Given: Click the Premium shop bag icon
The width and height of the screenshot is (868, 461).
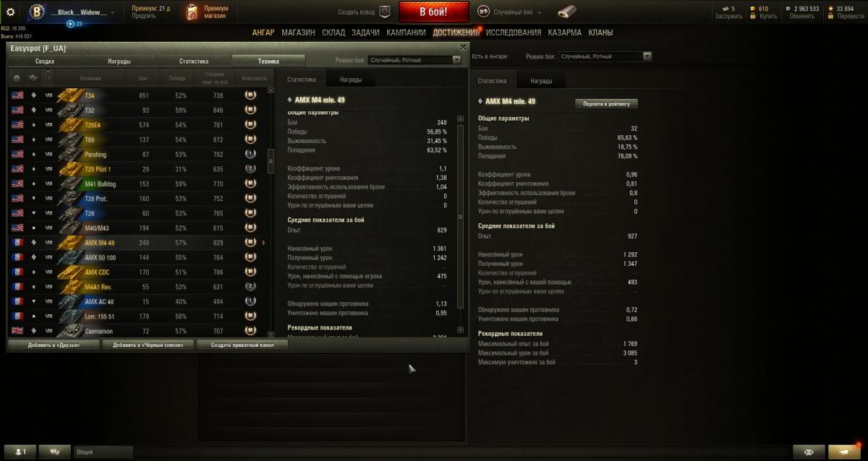Looking at the screenshot, I should [192, 12].
